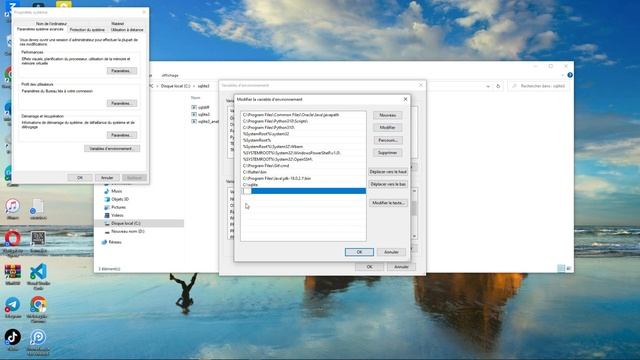Select Objets 3D in navigation pane
Viewport: 640px width, 360px height.
click(x=116, y=199)
